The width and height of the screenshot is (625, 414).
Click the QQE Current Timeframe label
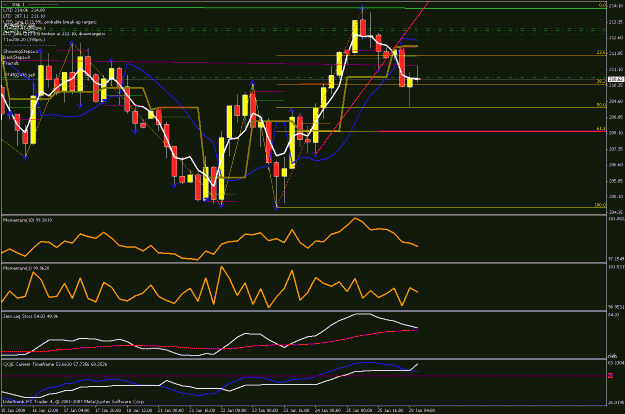click(55, 364)
